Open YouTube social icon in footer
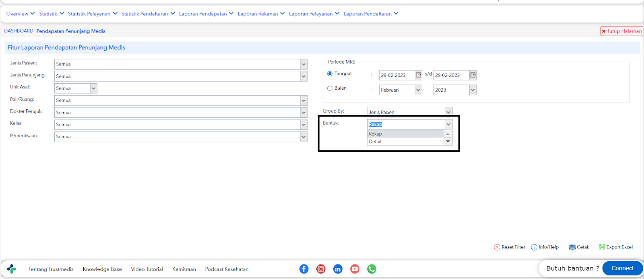Screen dimensions: 644x279 pos(355,269)
